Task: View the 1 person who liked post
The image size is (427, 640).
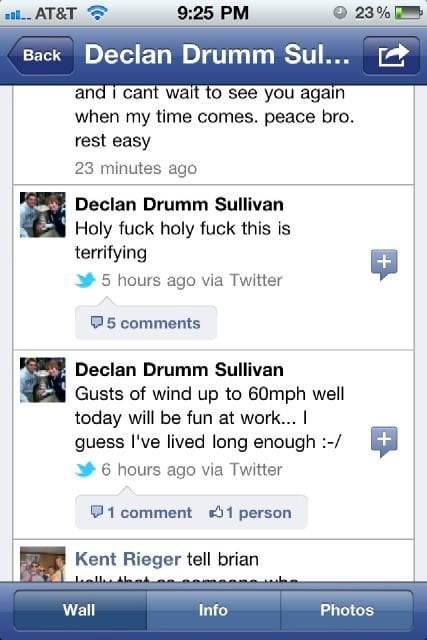Action: tap(250, 513)
